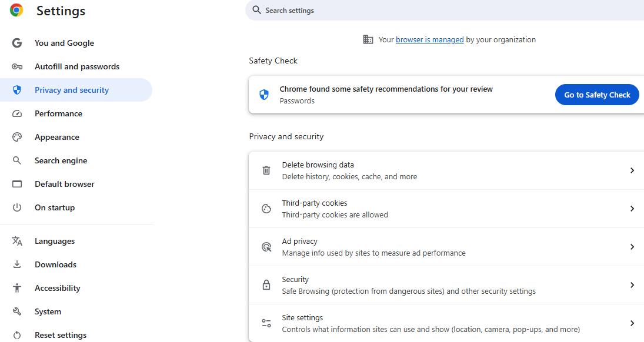Select Privacy and security in sidebar
Viewport: 644px width, 342px height.
pos(72,90)
